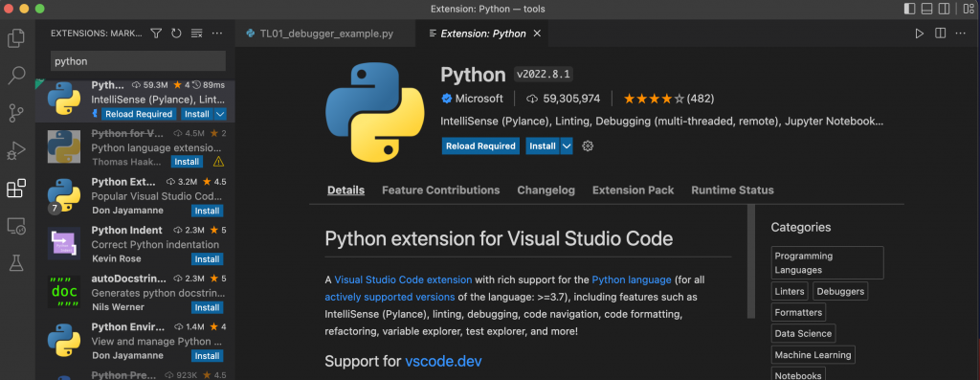
Task: Refresh the extensions list
Action: pyautogui.click(x=176, y=34)
